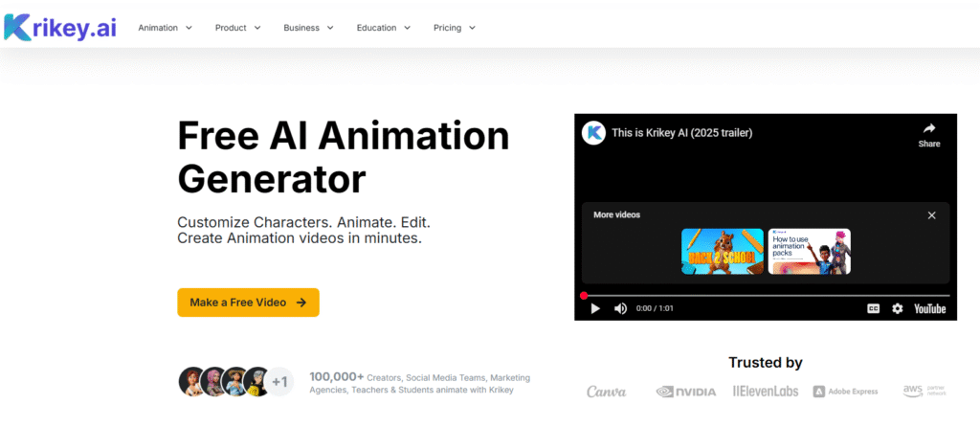This screenshot has height=427, width=980.
Task: Click the +1 avatar badge
Action: [278, 381]
